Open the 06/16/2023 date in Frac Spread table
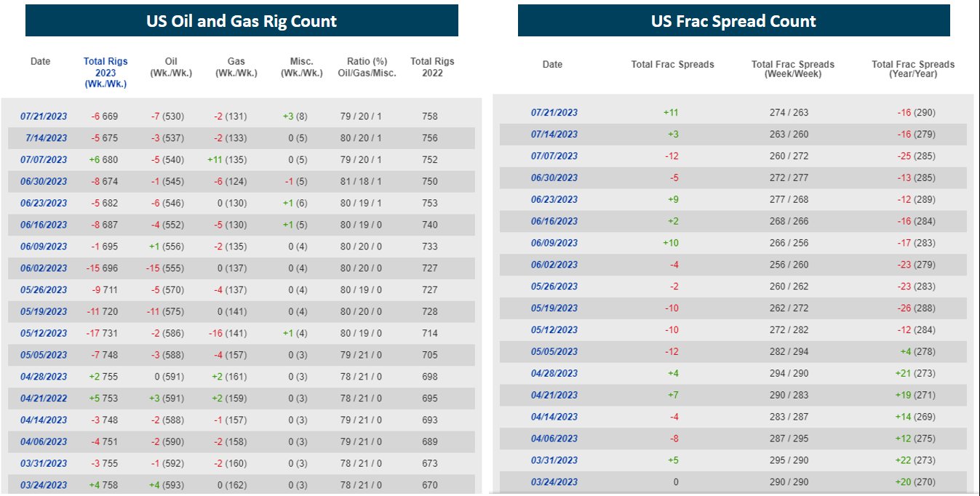Viewport: 980px width, 496px height. [x=554, y=221]
